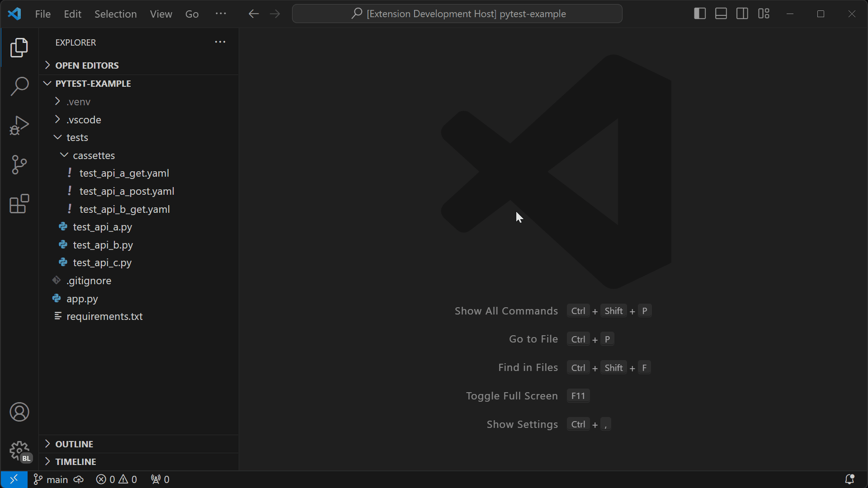Click the Accounts icon
Viewport: 868px width, 488px height.
pyautogui.click(x=19, y=412)
